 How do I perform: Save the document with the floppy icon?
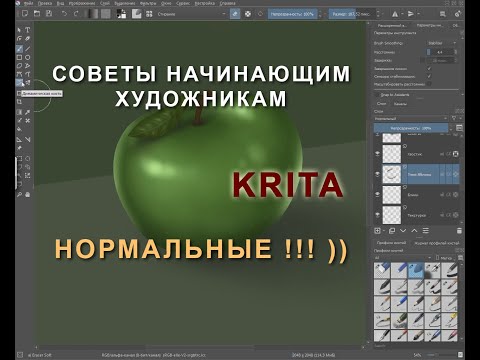pyautogui.click(x=49, y=14)
